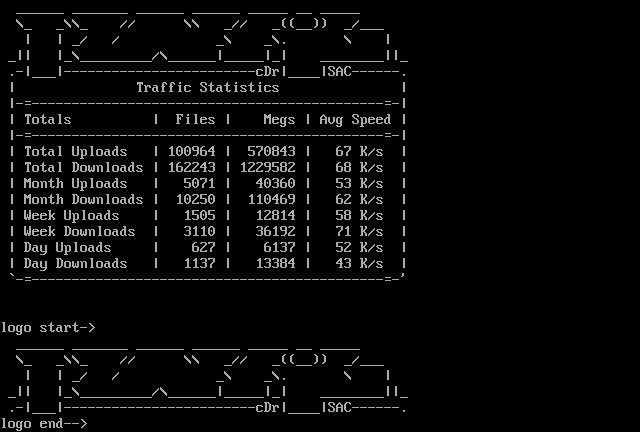Screen dimensions: 640x432
Task: Select the Week Downloads row label
Action: (x=80, y=232)
